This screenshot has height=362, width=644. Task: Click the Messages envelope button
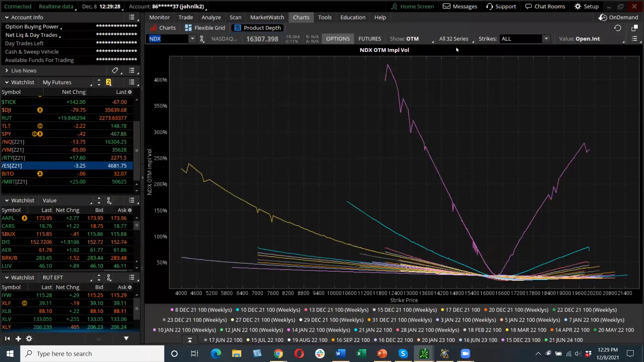click(460, 6)
